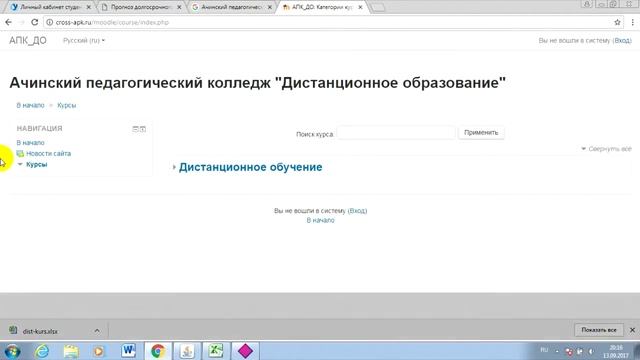
Task: Close the Личный кабинет студента tab
Action: click(89, 7)
